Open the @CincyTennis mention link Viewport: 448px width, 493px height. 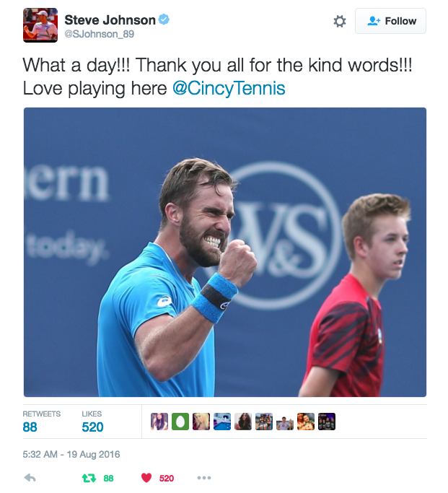tap(229, 88)
